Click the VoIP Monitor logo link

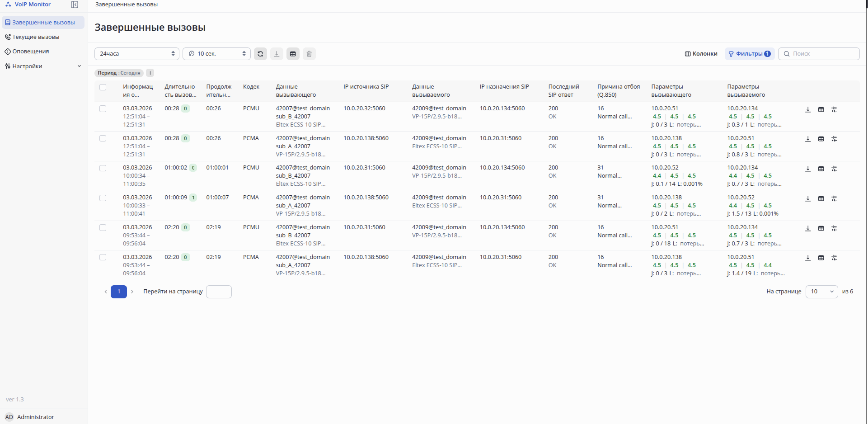[x=28, y=5]
